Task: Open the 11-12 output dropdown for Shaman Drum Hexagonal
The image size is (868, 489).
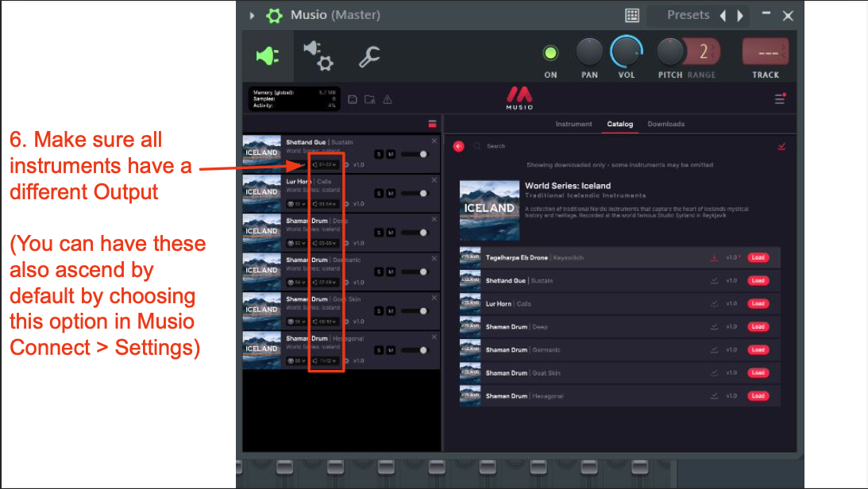Action: click(324, 361)
